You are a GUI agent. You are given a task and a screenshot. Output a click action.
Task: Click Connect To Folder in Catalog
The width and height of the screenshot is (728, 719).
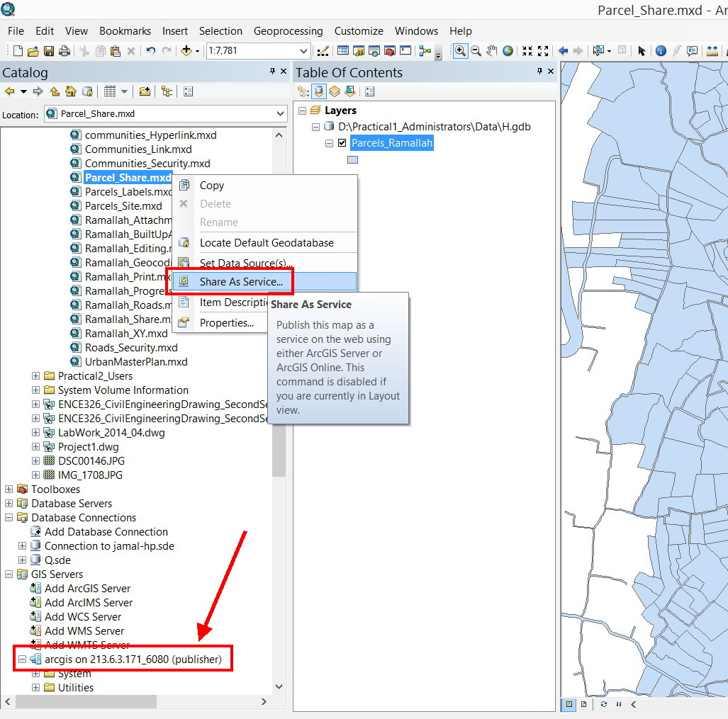tap(145, 91)
